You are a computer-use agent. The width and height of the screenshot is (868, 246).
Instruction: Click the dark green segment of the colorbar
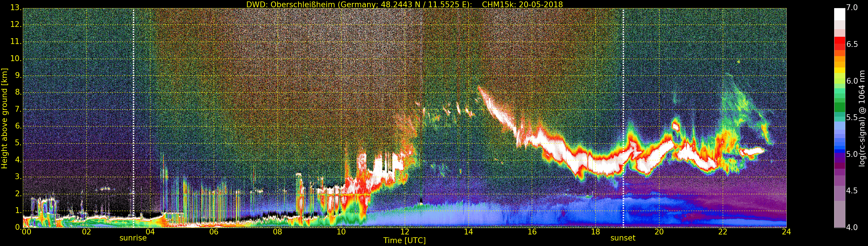tap(839, 107)
